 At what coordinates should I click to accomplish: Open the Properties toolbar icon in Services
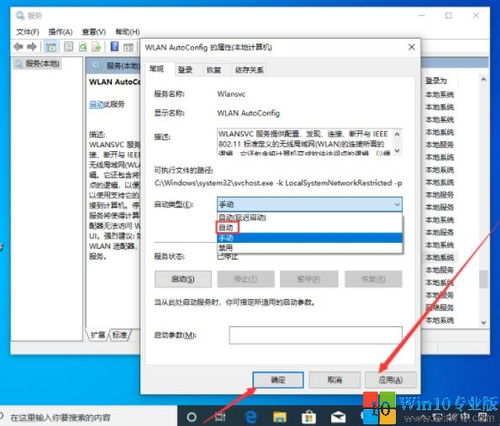[69, 47]
